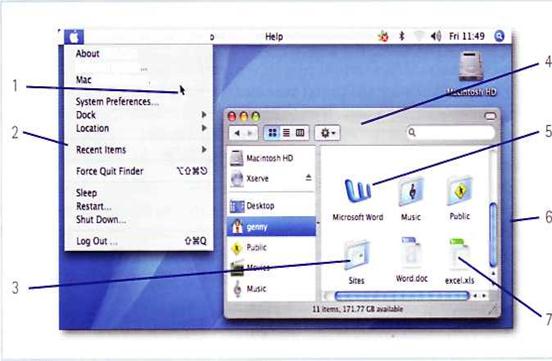Viewport: 552px width, 361px height.
Task: Click the horizontal scrollbar thumb in Finder
Action: point(402,296)
